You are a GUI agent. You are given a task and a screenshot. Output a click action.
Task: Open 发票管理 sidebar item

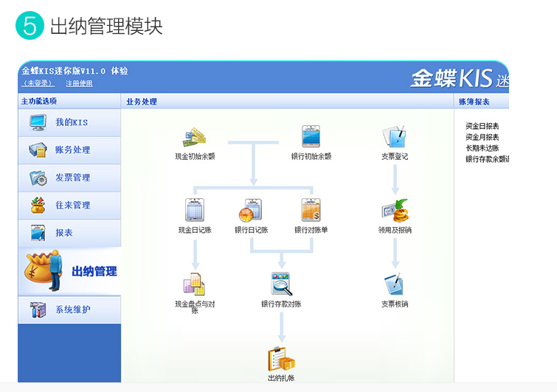coord(69,178)
